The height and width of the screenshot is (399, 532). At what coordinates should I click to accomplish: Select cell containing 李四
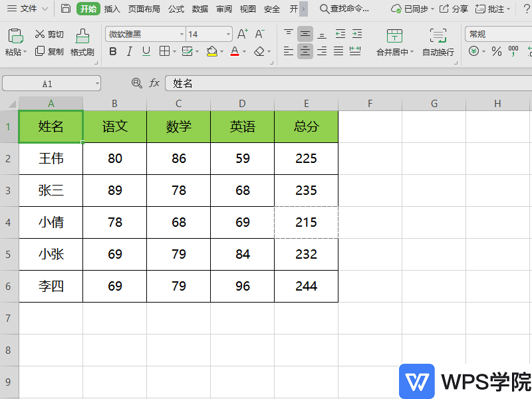tap(51, 287)
